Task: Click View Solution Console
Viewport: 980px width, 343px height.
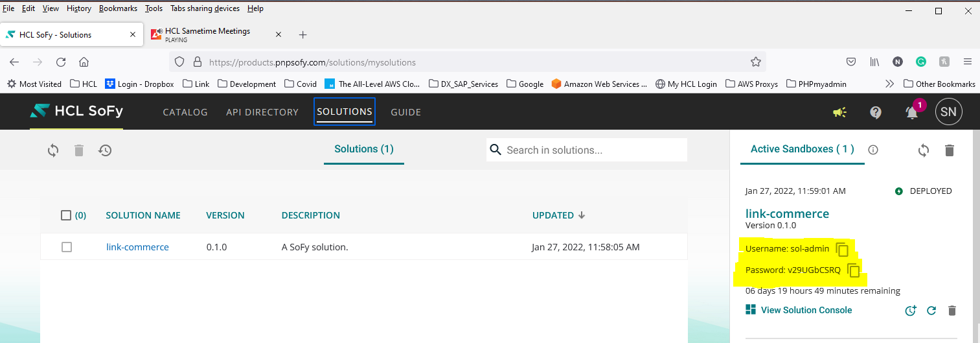Action: pos(799,310)
